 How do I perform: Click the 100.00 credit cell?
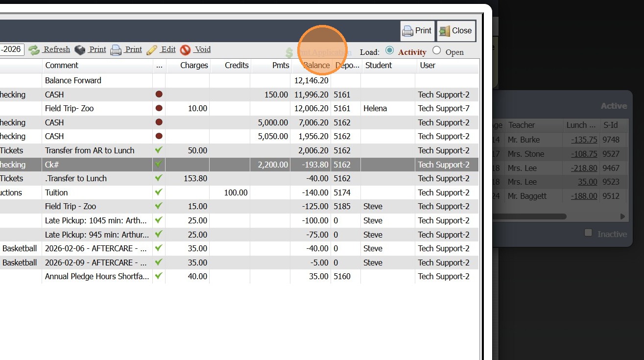coord(230,192)
